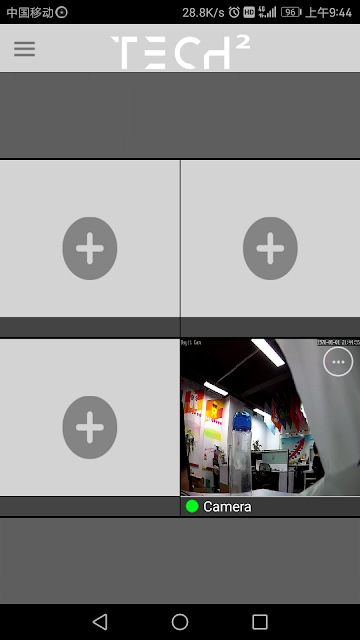Open the hamburger menu
The height and width of the screenshot is (640, 360).
[x=24, y=49]
